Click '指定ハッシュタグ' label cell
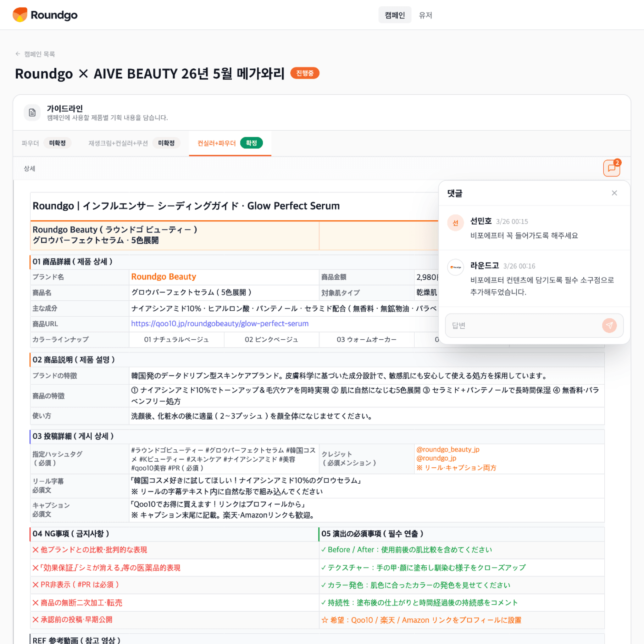This screenshot has height=644, width=644. point(80,459)
